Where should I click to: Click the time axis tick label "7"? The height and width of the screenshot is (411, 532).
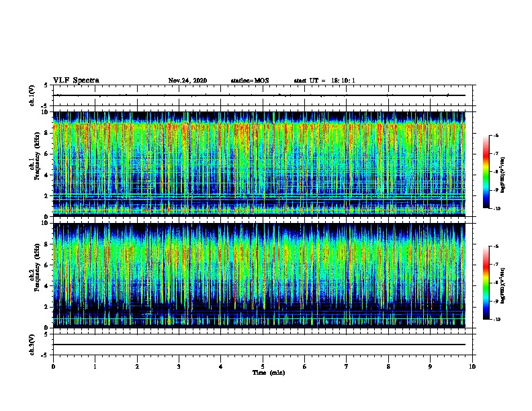[347, 367]
